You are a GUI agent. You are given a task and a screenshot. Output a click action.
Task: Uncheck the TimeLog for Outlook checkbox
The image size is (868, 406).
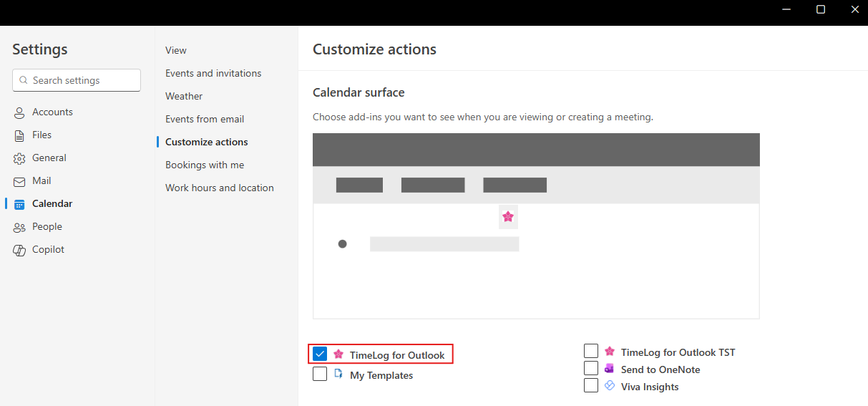[x=320, y=354]
